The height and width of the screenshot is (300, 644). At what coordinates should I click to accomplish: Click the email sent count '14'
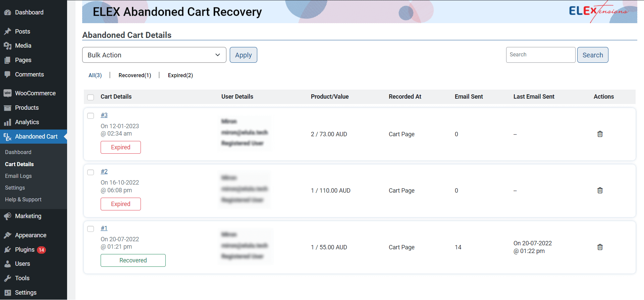coord(458,247)
